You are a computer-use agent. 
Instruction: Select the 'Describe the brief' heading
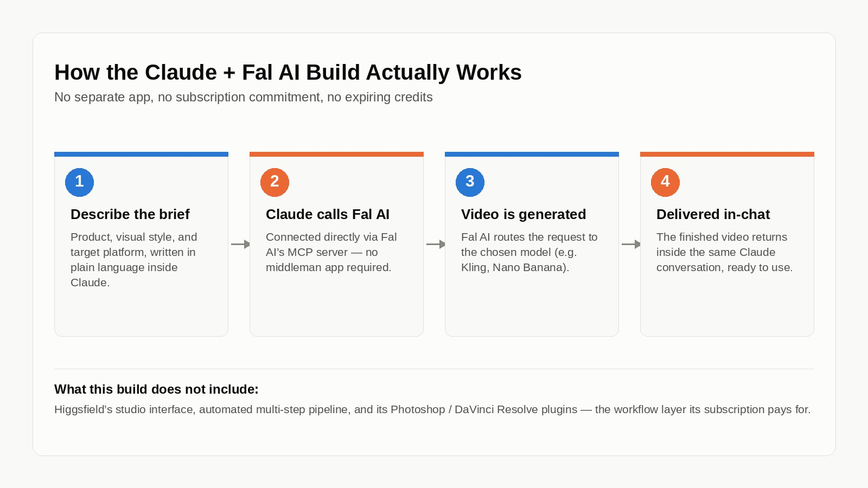[130, 214]
